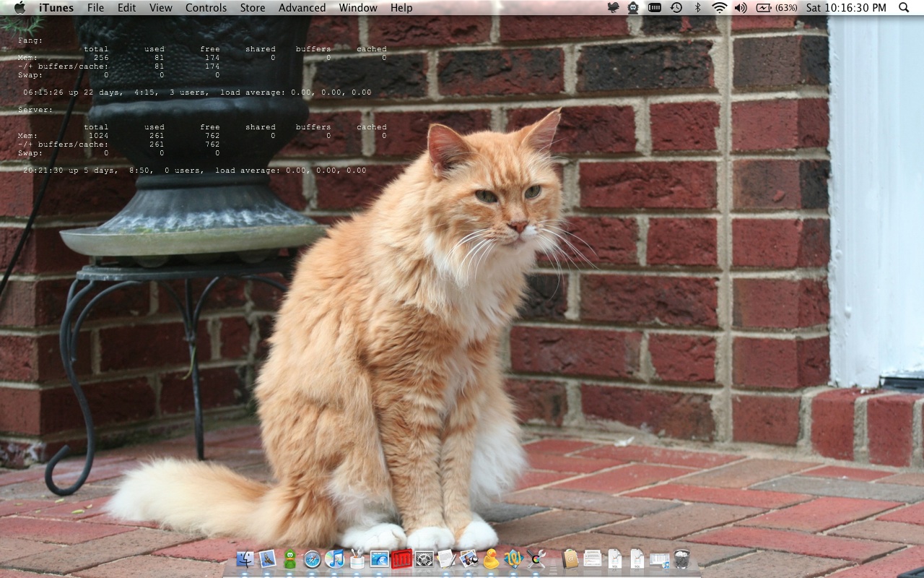Click the iTunes icon in the Dock

tap(335, 558)
